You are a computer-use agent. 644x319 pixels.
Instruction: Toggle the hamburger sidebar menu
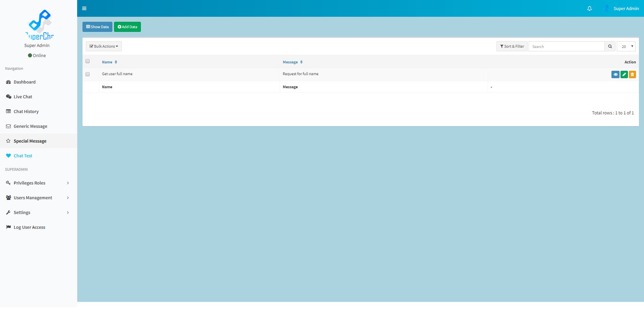84,8
